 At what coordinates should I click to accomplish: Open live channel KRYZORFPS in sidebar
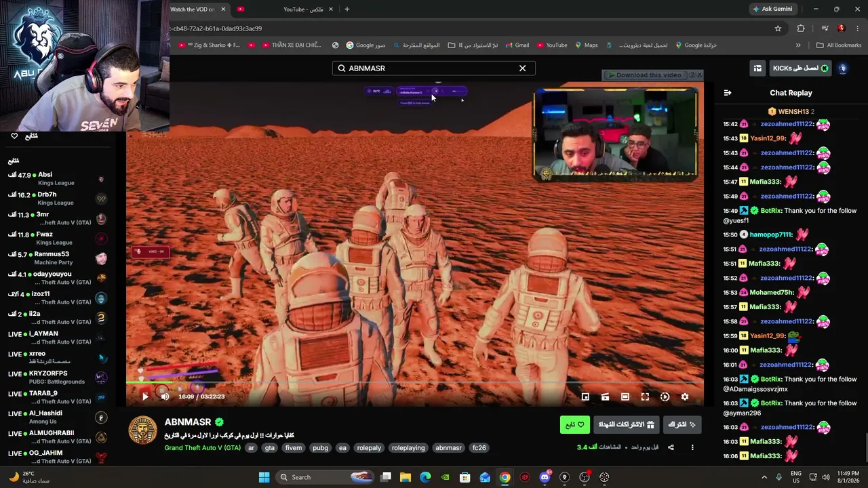pos(57,378)
